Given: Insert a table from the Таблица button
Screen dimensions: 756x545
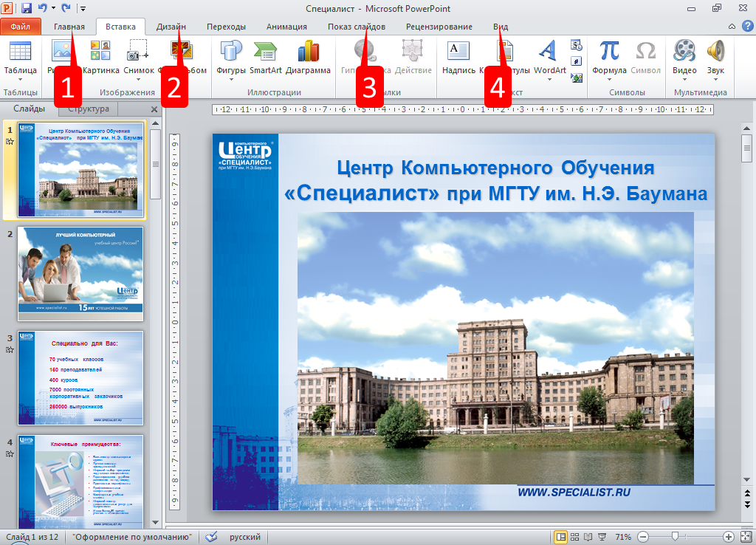Looking at the screenshot, I should 20,58.
